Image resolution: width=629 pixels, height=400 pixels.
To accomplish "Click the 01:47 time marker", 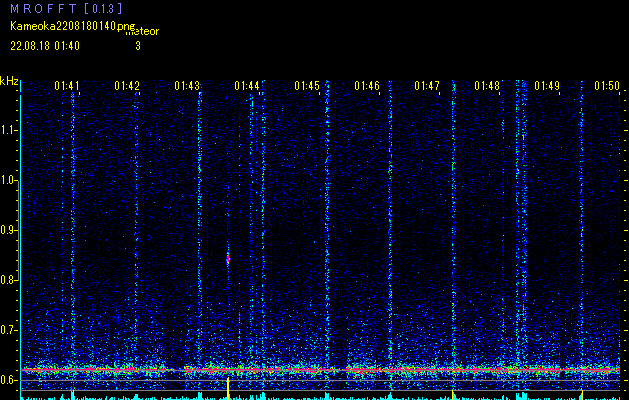I will point(427,86).
